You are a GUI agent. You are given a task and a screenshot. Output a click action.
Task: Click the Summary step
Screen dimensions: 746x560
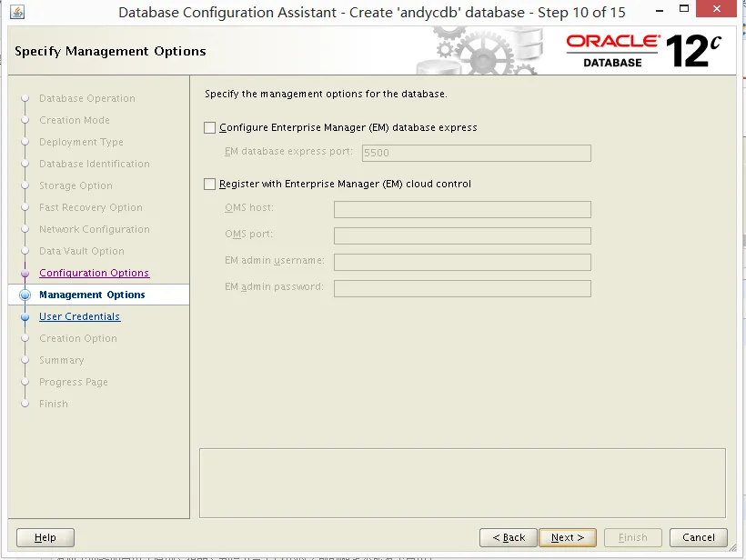coord(61,360)
